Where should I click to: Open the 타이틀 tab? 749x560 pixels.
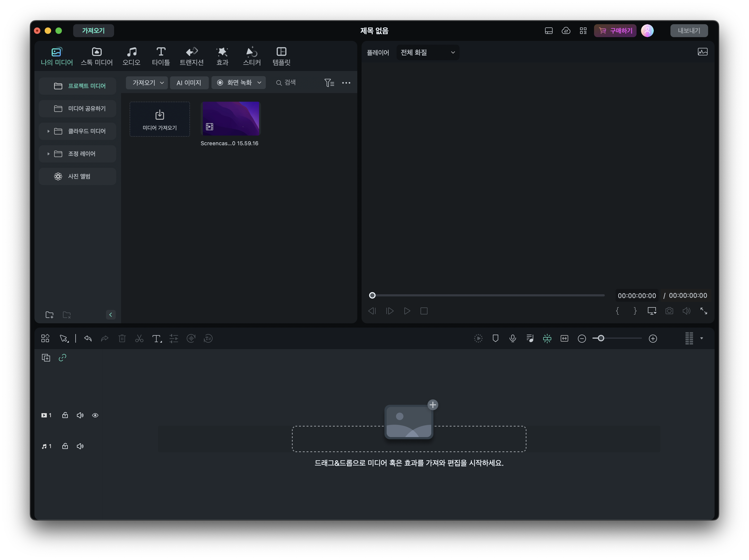pyautogui.click(x=161, y=56)
